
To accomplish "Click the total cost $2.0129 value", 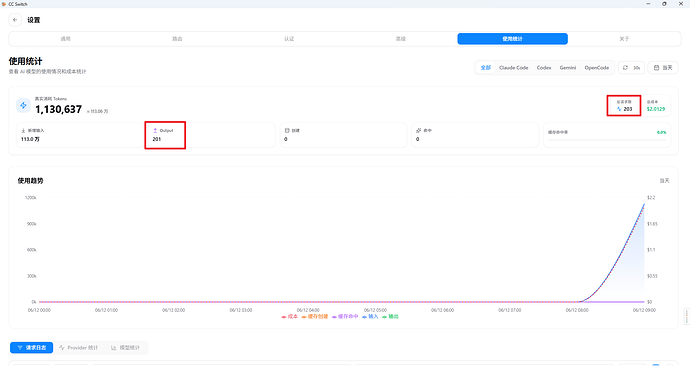I will pyautogui.click(x=656, y=109).
